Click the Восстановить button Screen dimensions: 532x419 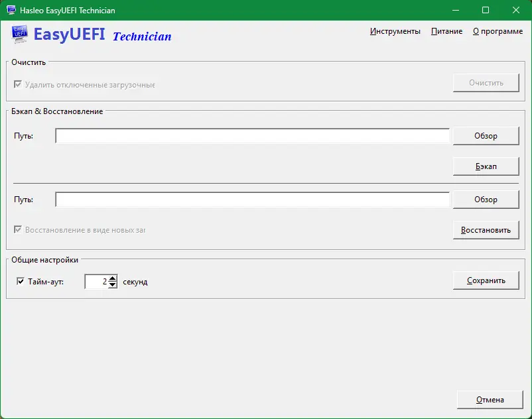click(x=486, y=230)
